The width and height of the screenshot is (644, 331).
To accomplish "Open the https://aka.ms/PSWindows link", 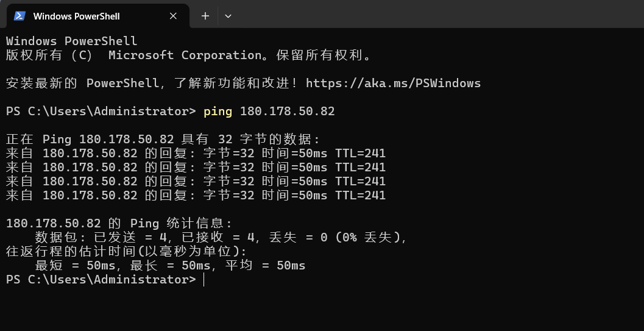I will (x=394, y=84).
